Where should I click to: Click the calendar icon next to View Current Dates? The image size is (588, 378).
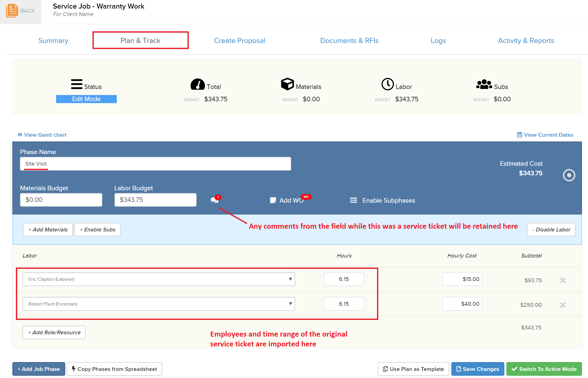click(519, 135)
